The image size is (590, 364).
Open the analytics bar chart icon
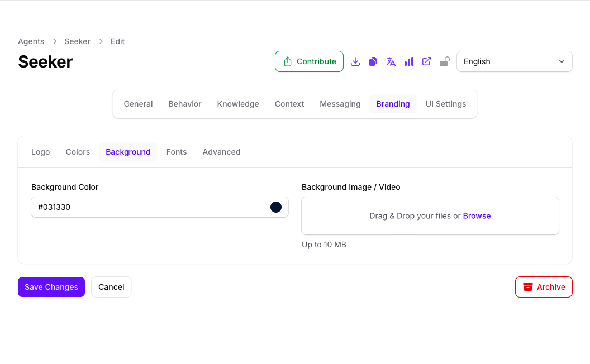(409, 61)
